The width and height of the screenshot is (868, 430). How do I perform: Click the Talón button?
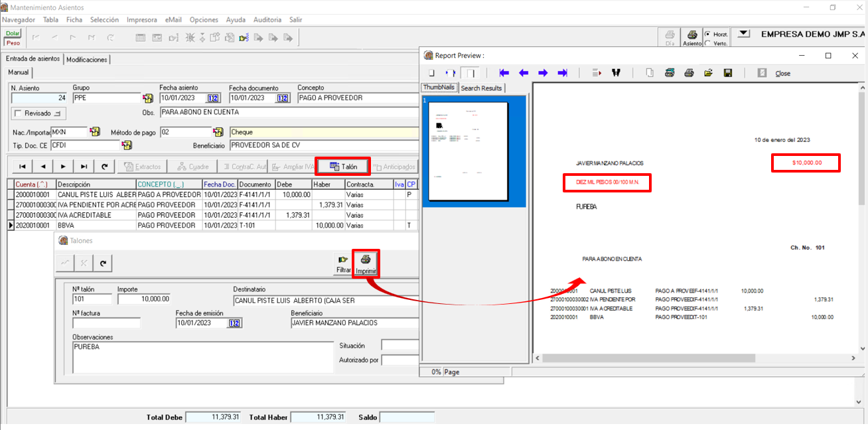pos(343,167)
